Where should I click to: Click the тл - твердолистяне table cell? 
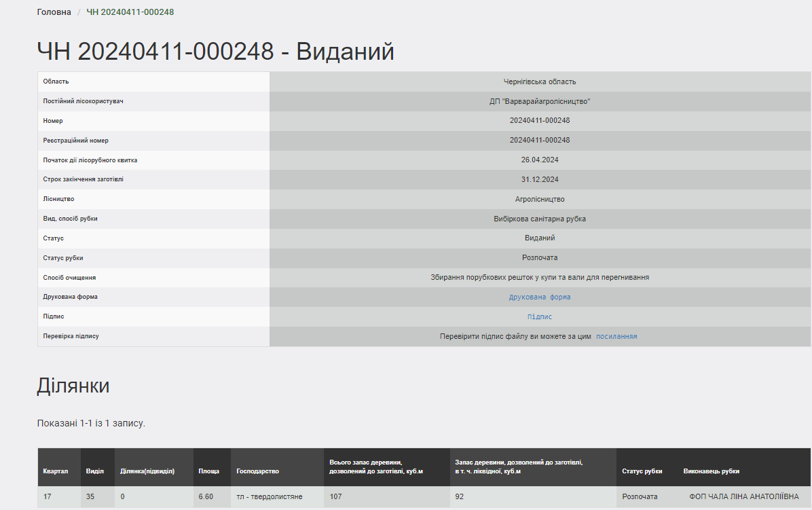point(269,497)
